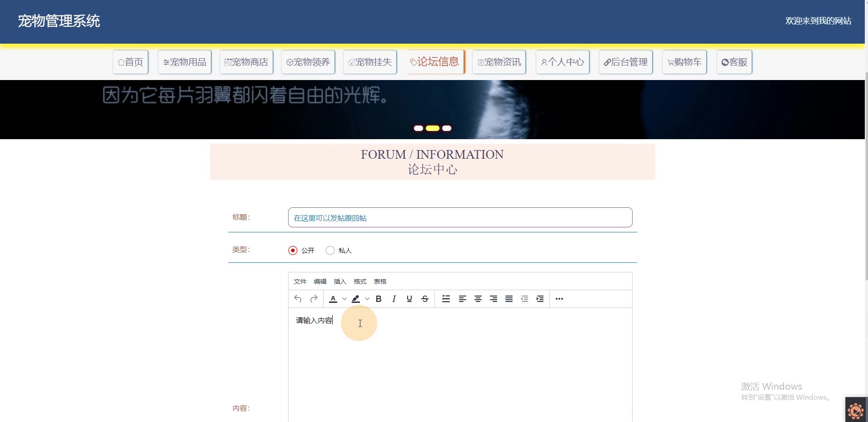Viewport: 868px width, 422px height.
Task: Align text left
Action: (x=463, y=299)
